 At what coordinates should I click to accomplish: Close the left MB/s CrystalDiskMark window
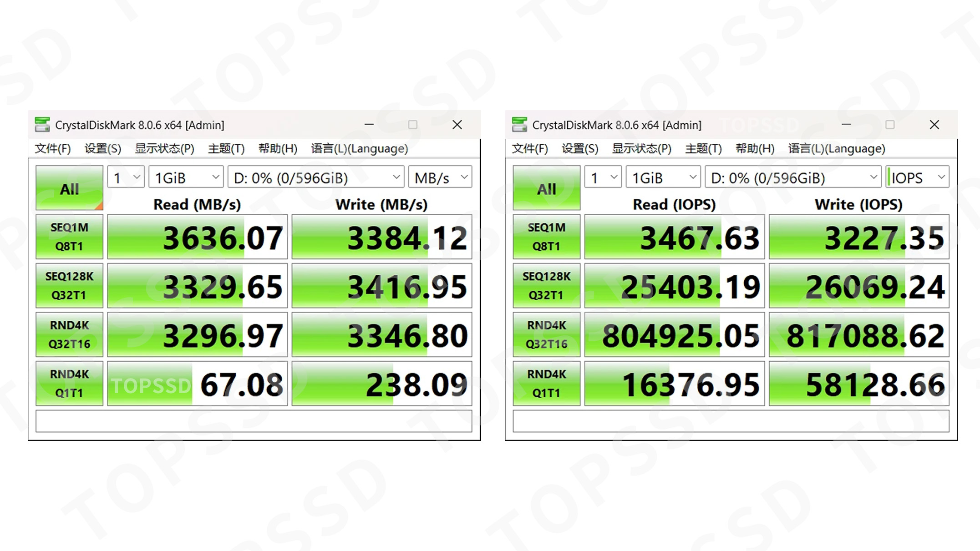[x=457, y=125]
